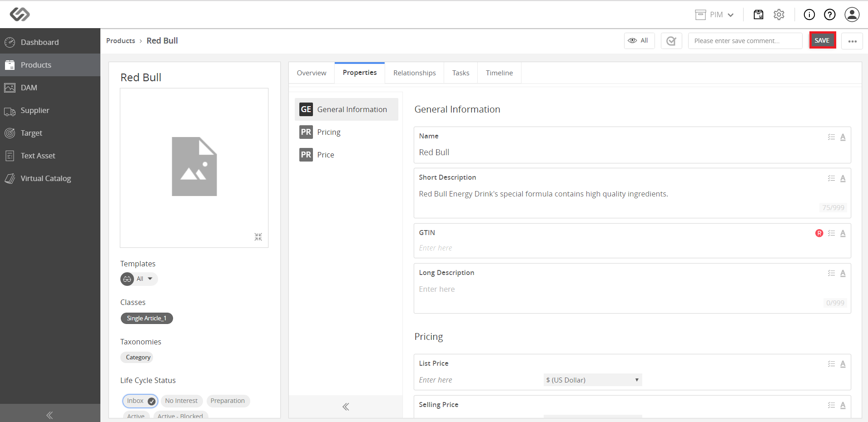Open the US Dollar currency dropdown
868x422 pixels.
tap(592, 380)
